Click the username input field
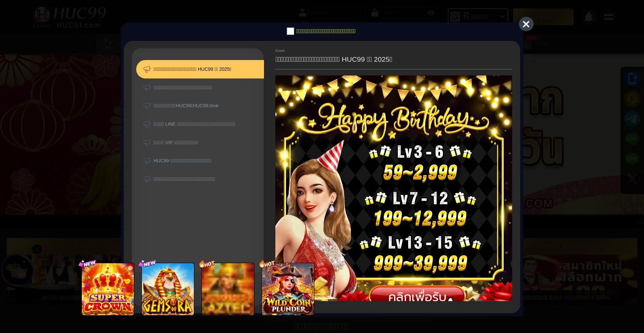 tap(337, 13)
